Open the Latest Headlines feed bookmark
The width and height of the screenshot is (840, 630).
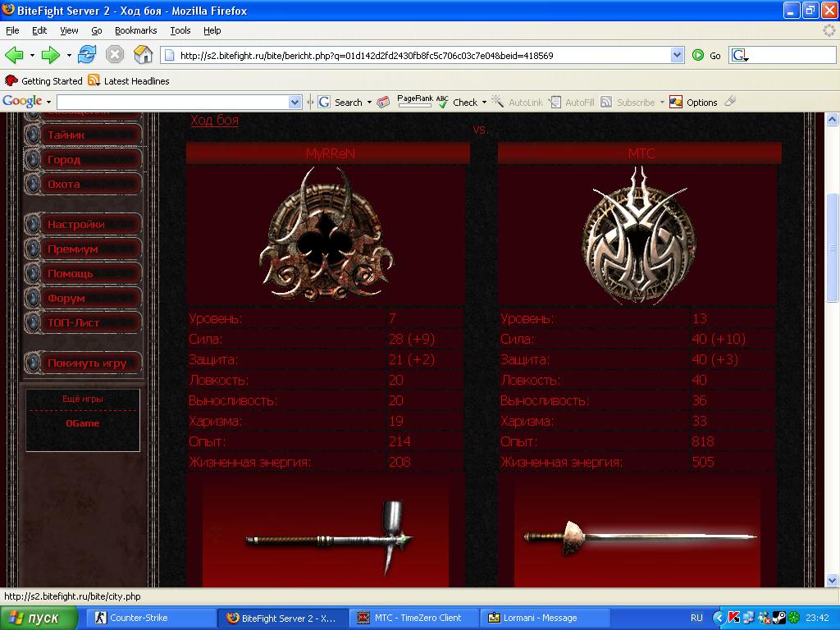(x=129, y=81)
